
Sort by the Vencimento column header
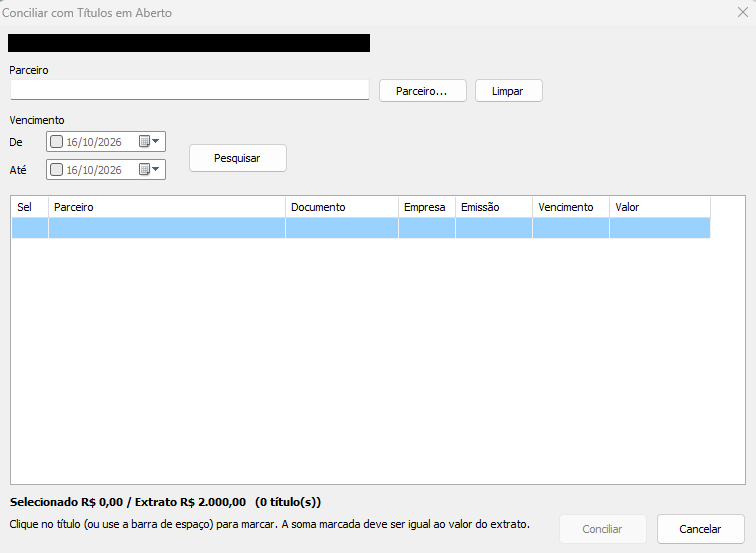point(571,207)
